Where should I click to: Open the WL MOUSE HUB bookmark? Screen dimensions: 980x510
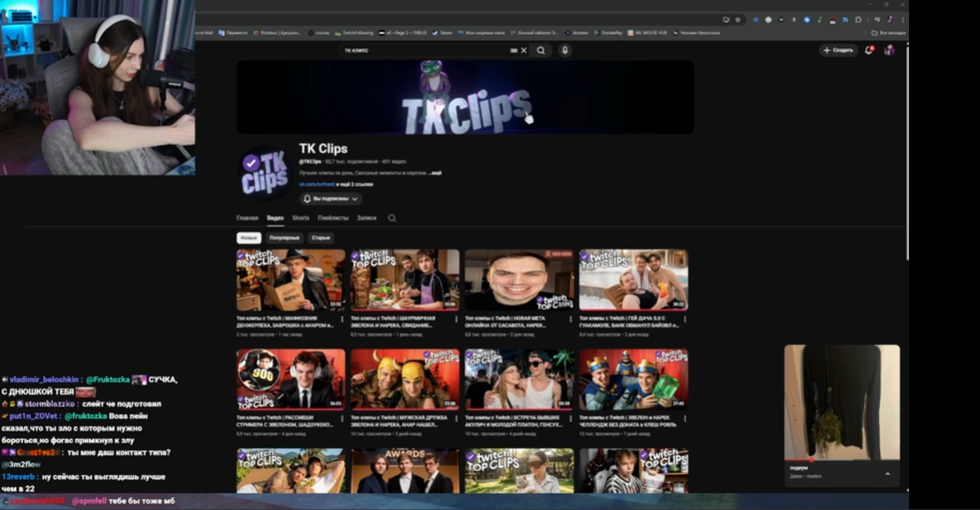point(648,33)
